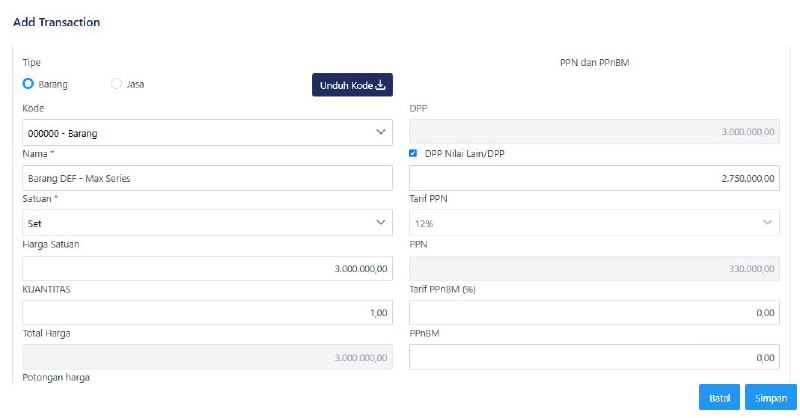Open the Tarif PPN 12% dropdown
The width and height of the screenshot is (800, 418).
coord(594,222)
